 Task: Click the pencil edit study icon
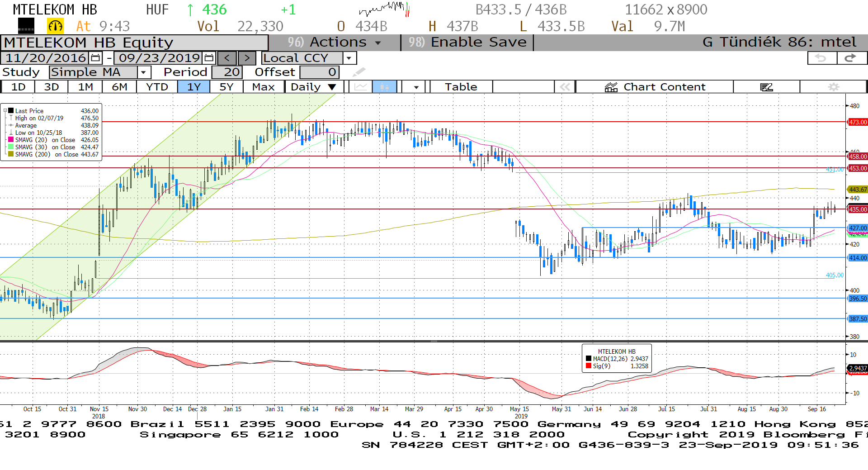pos(359,72)
